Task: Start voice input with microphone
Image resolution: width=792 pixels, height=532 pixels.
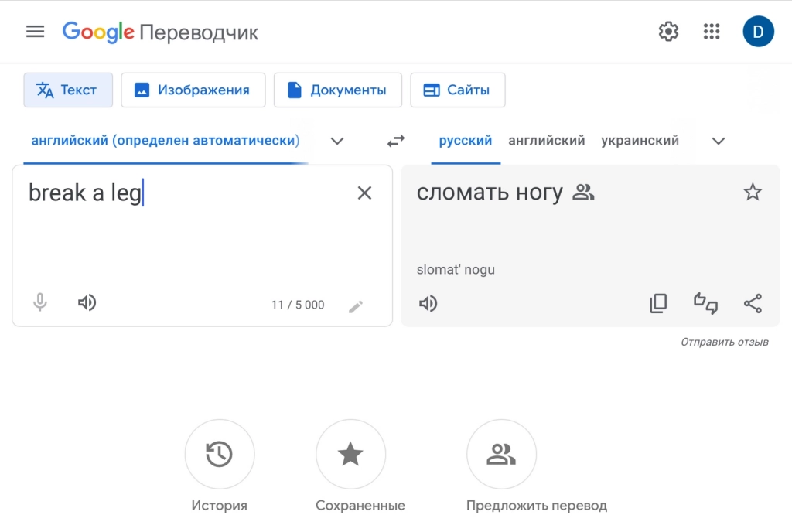Action: 40,302
